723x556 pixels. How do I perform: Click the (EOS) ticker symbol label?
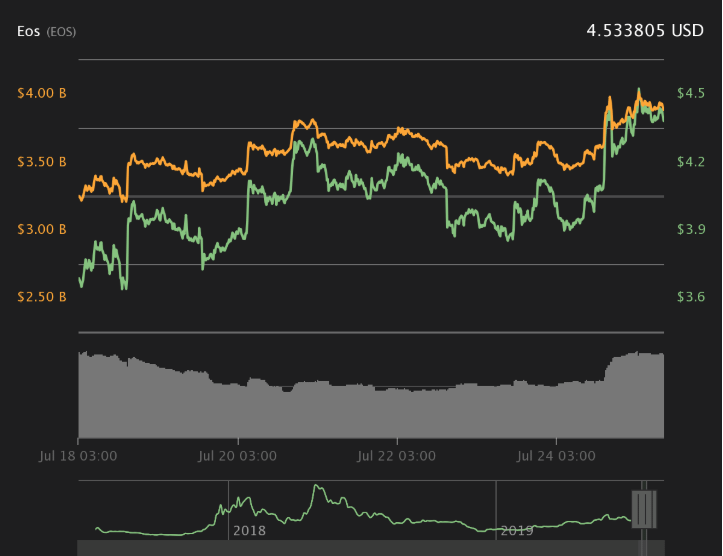point(61,32)
